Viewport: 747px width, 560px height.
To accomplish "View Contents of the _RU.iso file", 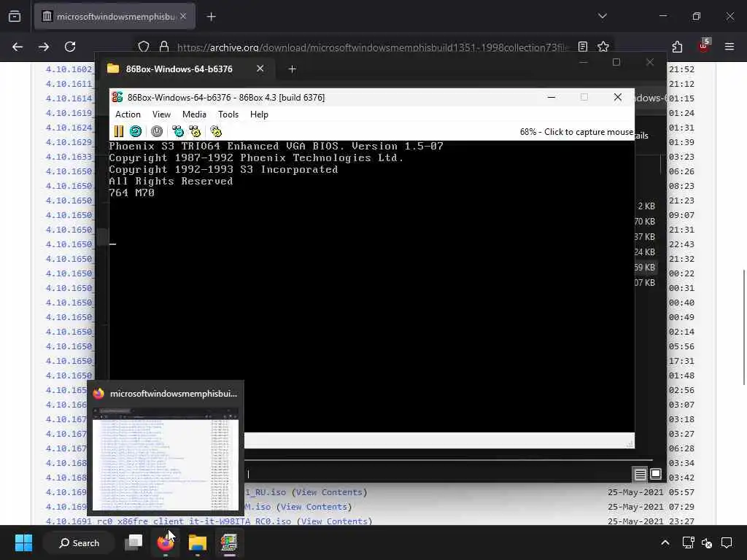I will tap(329, 492).
